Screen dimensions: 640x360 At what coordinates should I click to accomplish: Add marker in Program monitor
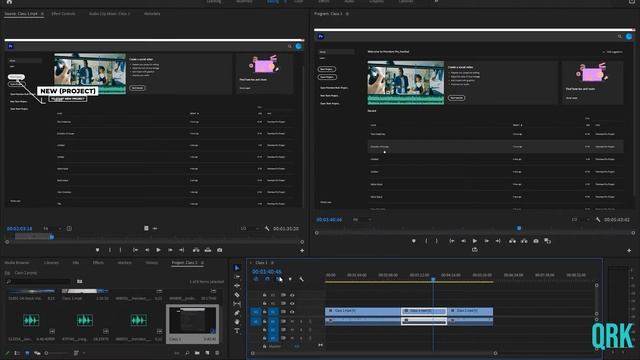(414, 241)
